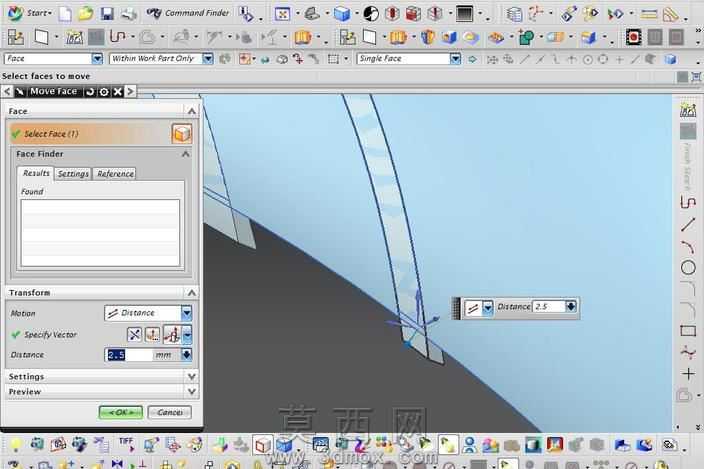This screenshot has width=704, height=469.
Task: Click the Distance value field in dialog
Action: [x=129, y=355]
